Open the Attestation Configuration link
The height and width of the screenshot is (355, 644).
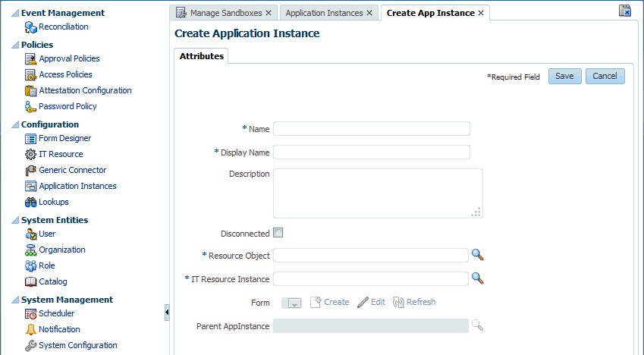click(86, 90)
